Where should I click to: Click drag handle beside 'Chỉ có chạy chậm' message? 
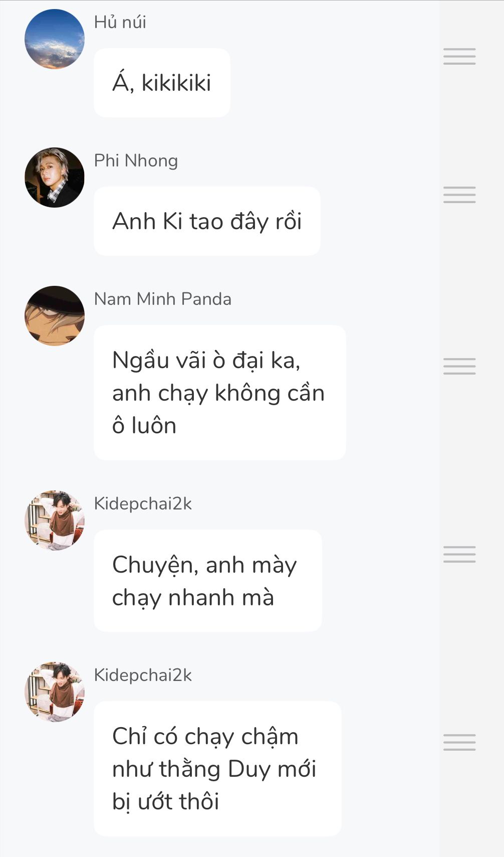[459, 742]
